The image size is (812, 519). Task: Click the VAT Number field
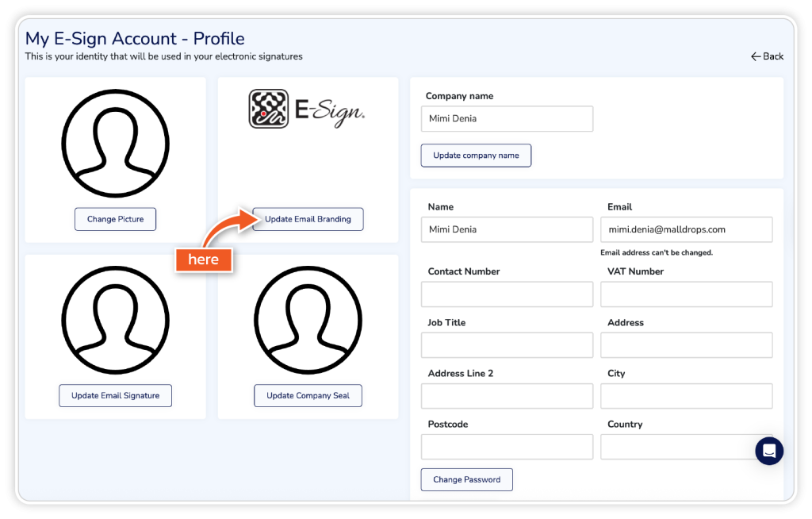point(686,294)
